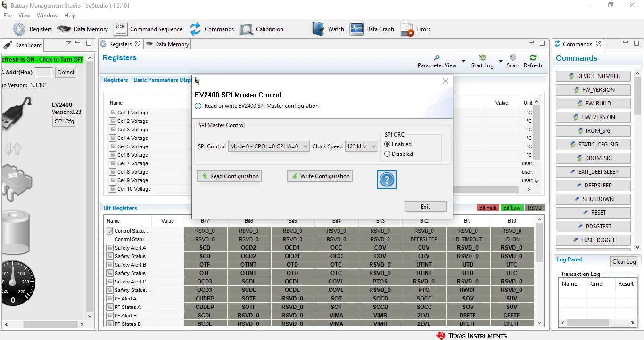Send the FW_VERSION command
This screenshot has width=644, height=340.
[593, 90]
